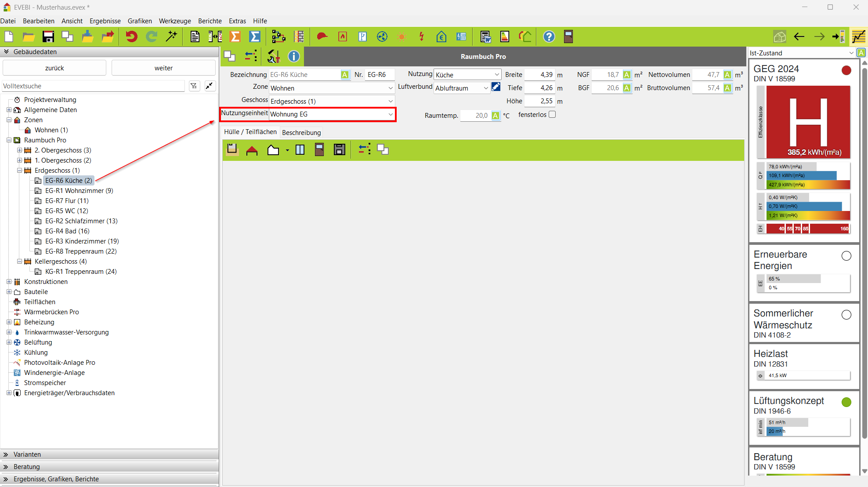Viewport: 868px width, 487px height.
Task: Click the magic wand wizard icon
Action: [x=171, y=36]
